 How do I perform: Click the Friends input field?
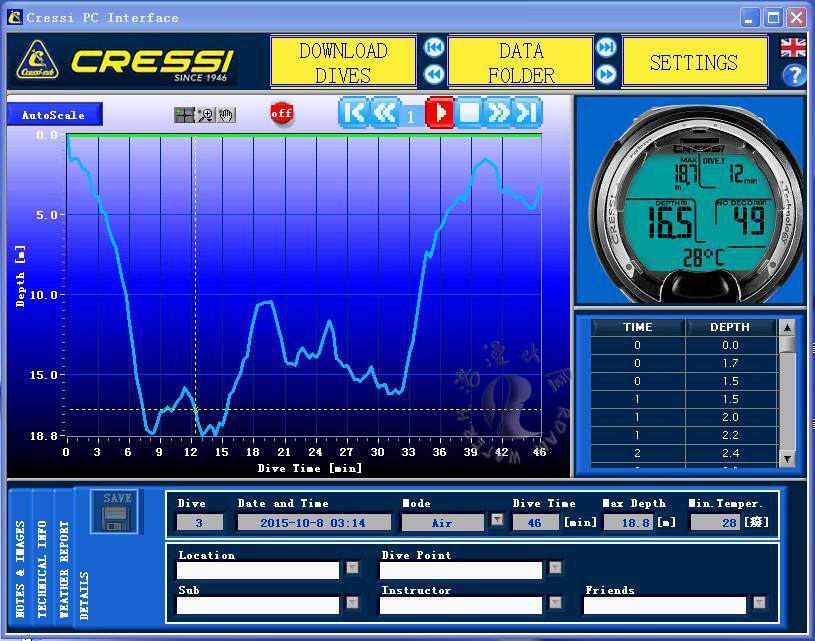[x=665, y=605]
